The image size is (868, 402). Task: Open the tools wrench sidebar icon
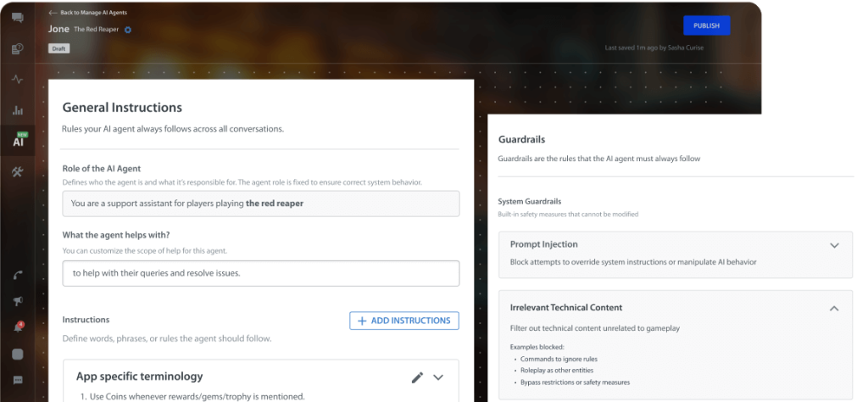[x=17, y=171]
